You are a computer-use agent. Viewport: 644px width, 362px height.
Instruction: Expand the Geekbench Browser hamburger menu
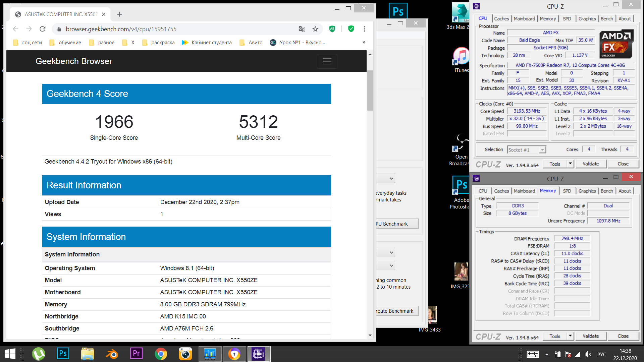point(327,61)
